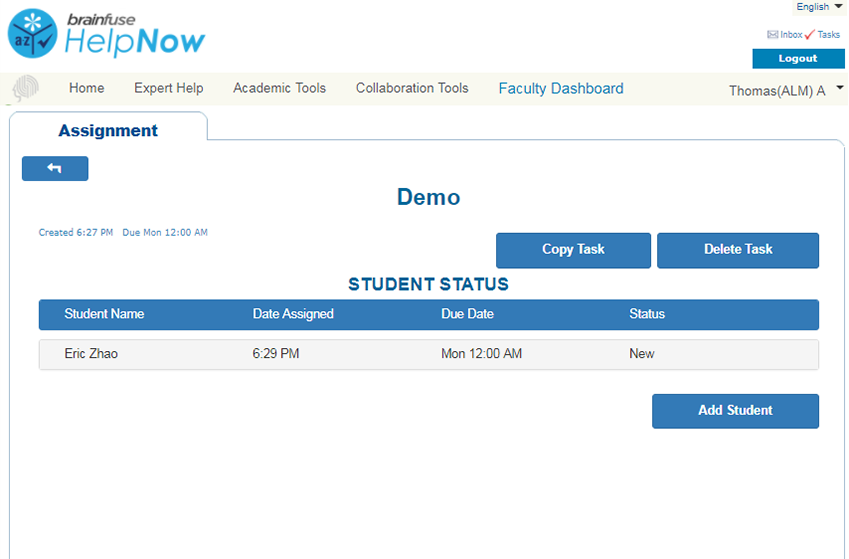The height and width of the screenshot is (559, 849).
Task: Click the brain icon left of Home
Action: point(27,89)
